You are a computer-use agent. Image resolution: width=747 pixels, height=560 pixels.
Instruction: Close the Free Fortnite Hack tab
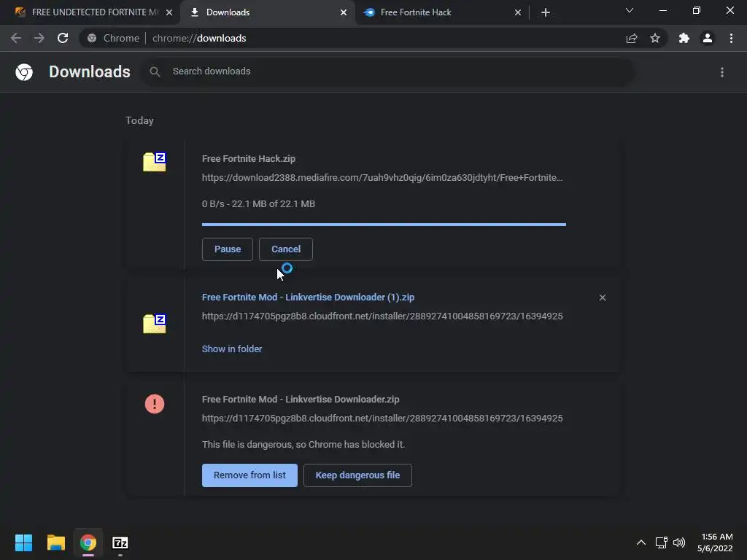pyautogui.click(x=518, y=12)
